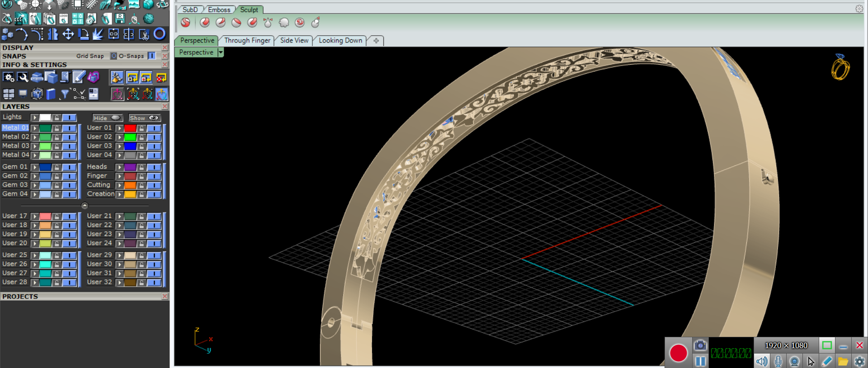Toggle the Grid Snap switch
Screen dimensions: 868x368
tap(113, 56)
